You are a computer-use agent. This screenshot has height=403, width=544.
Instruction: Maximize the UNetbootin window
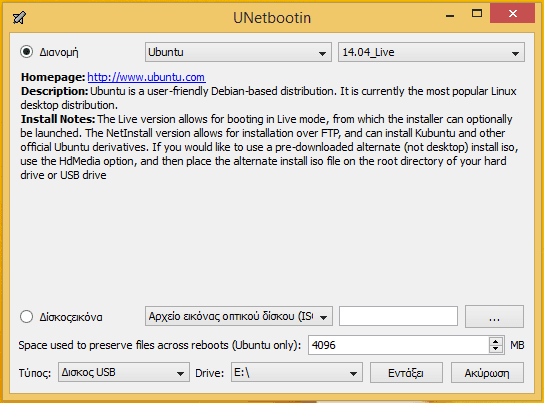[x=477, y=14]
